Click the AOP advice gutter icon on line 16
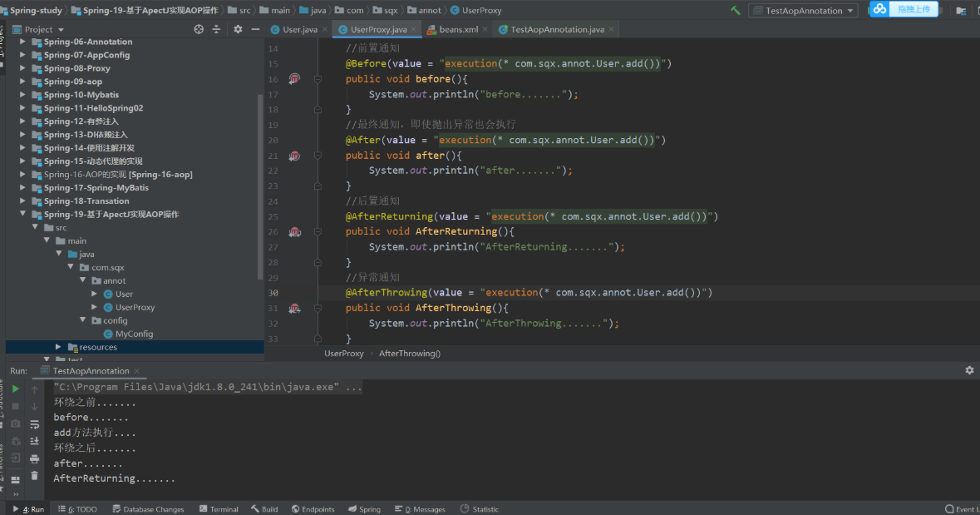This screenshot has height=515, width=980. pos(294,79)
